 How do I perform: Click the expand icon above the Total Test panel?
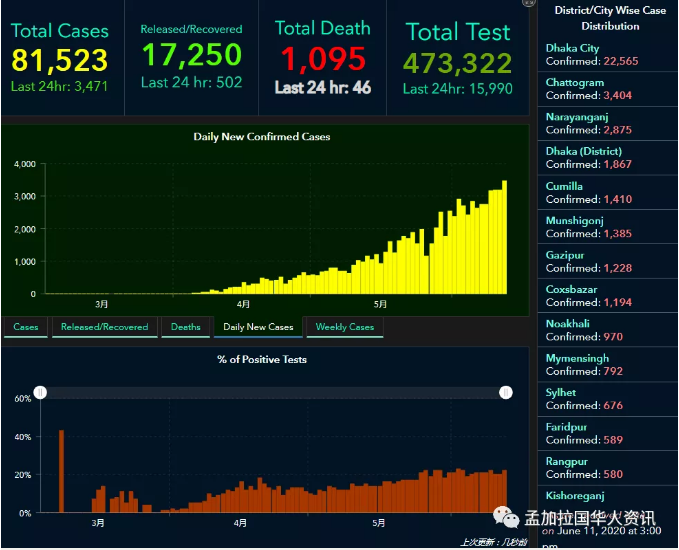pos(529,3)
